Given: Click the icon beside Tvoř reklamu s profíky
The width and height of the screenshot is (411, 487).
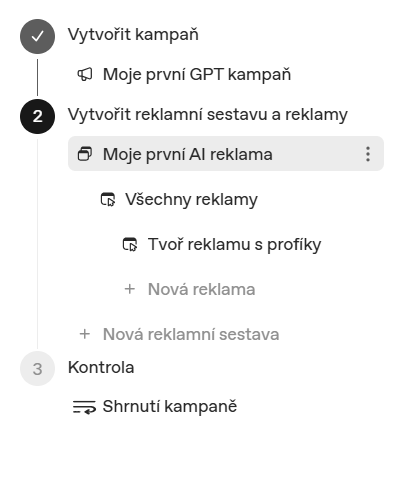Looking at the screenshot, I should click(x=130, y=244).
